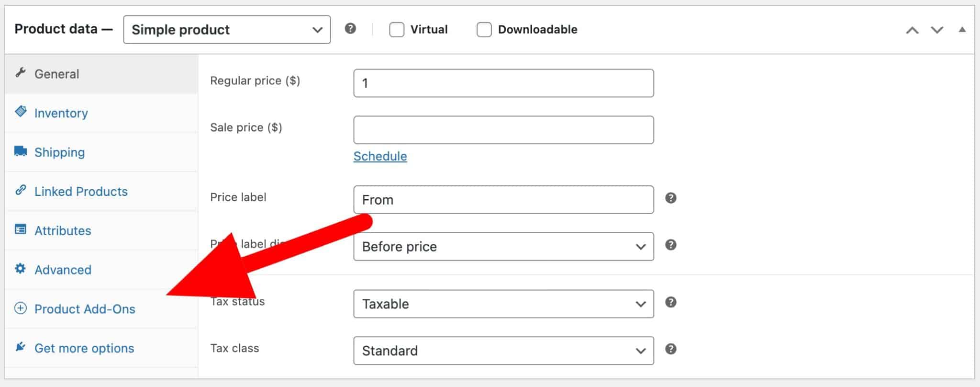Click the Inventory tag icon

[x=20, y=112]
